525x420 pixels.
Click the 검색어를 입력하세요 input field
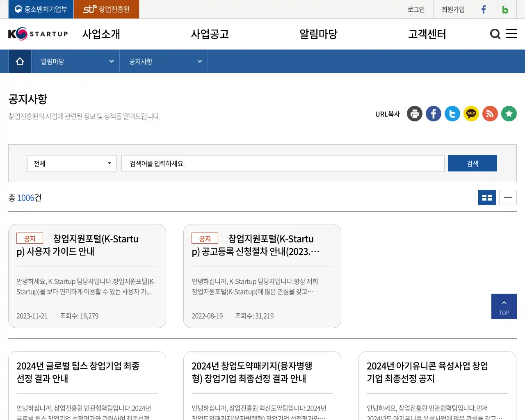(282, 163)
